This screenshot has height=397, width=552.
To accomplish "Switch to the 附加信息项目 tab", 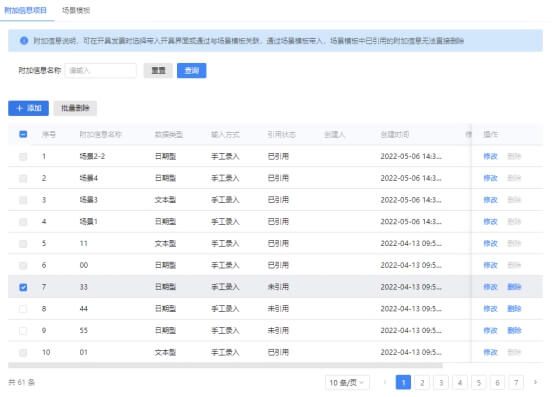I will [25, 10].
